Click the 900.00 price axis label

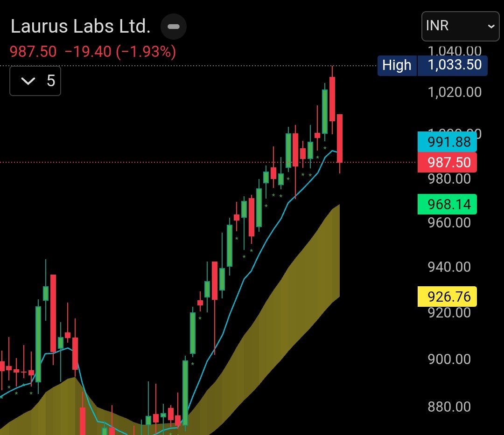[x=449, y=359]
